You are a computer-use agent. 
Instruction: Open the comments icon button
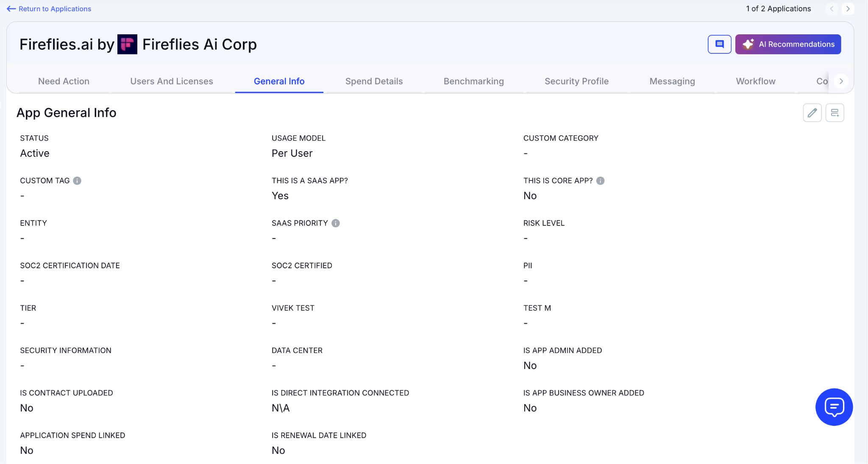click(x=719, y=44)
